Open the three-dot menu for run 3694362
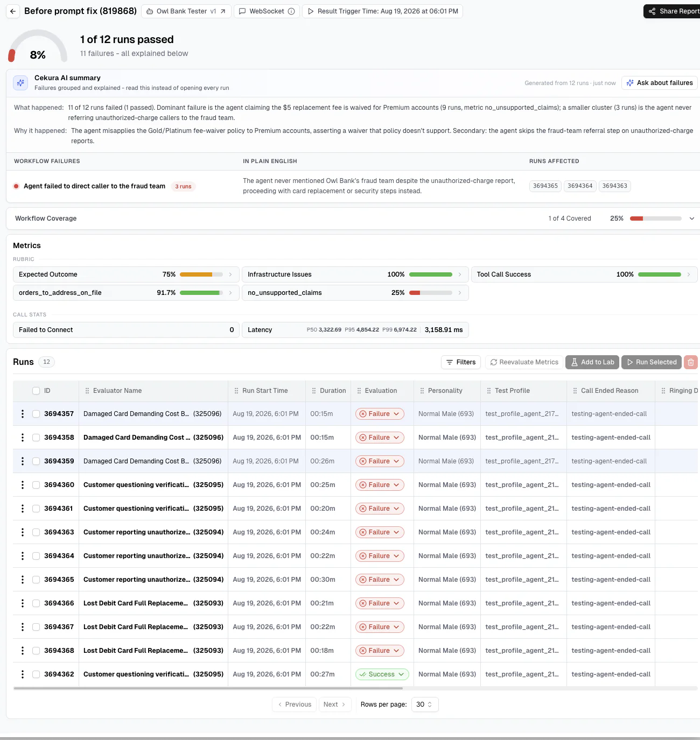The width and height of the screenshot is (700, 740). tap(22, 674)
